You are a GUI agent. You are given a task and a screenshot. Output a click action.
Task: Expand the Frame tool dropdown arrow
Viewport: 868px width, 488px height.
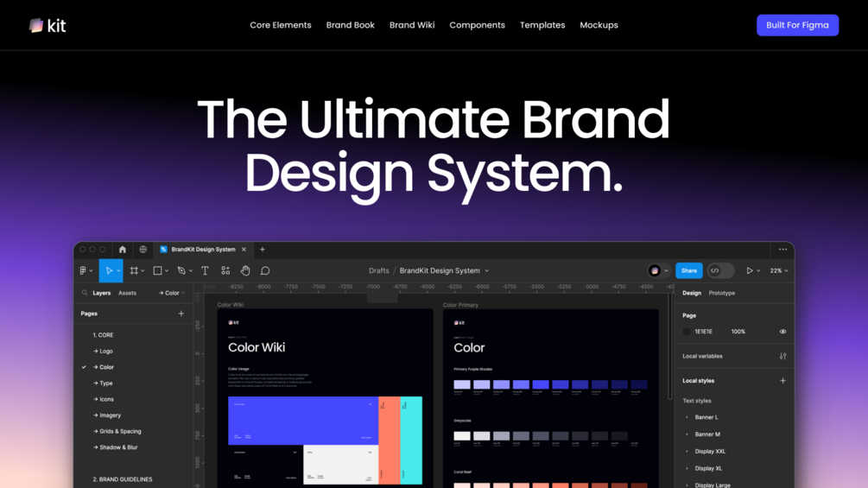tap(143, 271)
